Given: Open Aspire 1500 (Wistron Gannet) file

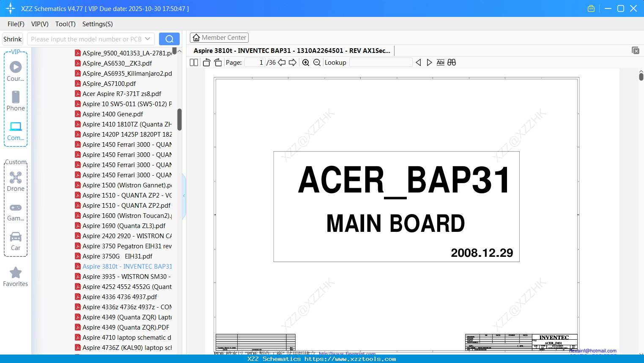Looking at the screenshot, I should 123,185.
